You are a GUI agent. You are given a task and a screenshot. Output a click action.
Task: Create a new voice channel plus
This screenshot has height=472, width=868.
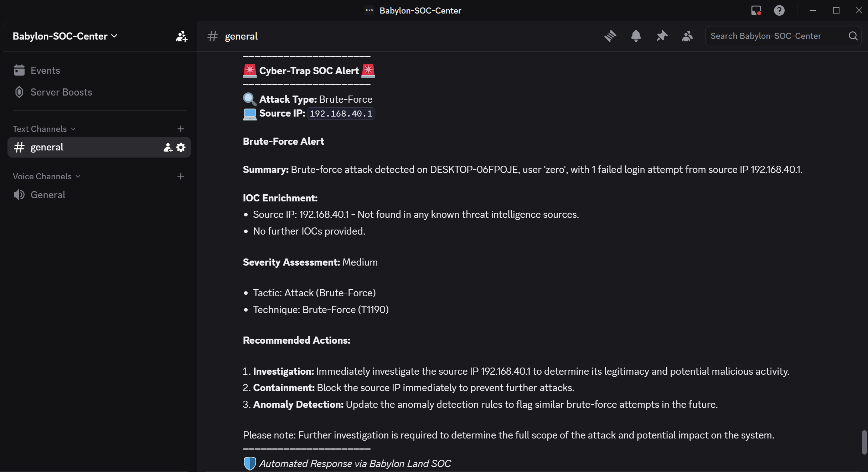(181, 176)
